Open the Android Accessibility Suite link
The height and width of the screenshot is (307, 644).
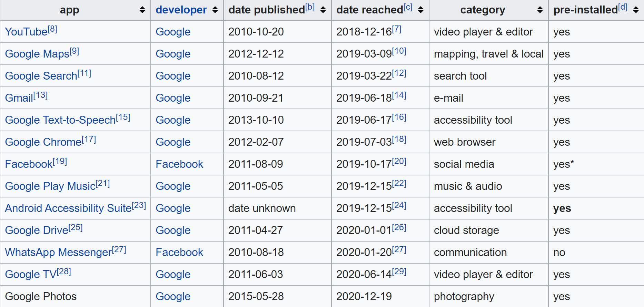(68, 208)
